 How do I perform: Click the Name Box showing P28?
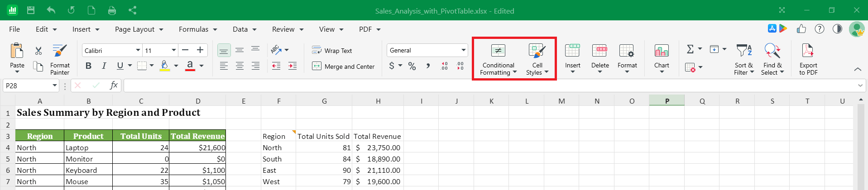pyautogui.click(x=31, y=85)
